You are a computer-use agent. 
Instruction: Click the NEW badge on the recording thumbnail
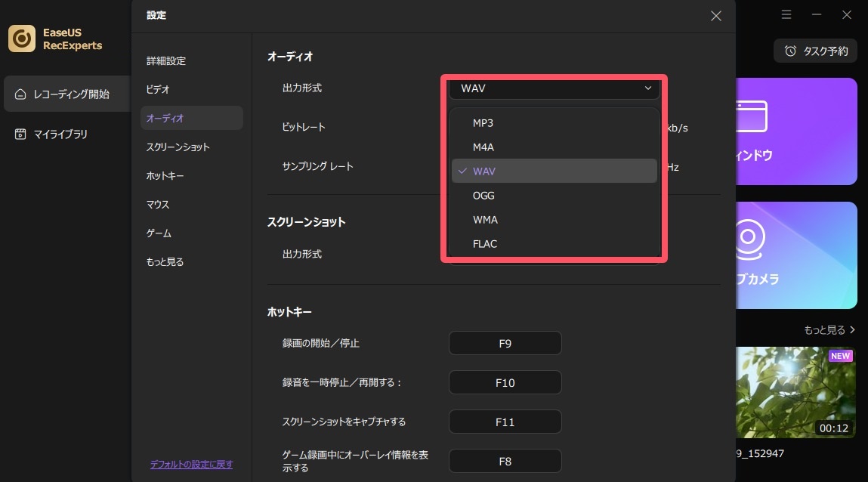point(840,356)
